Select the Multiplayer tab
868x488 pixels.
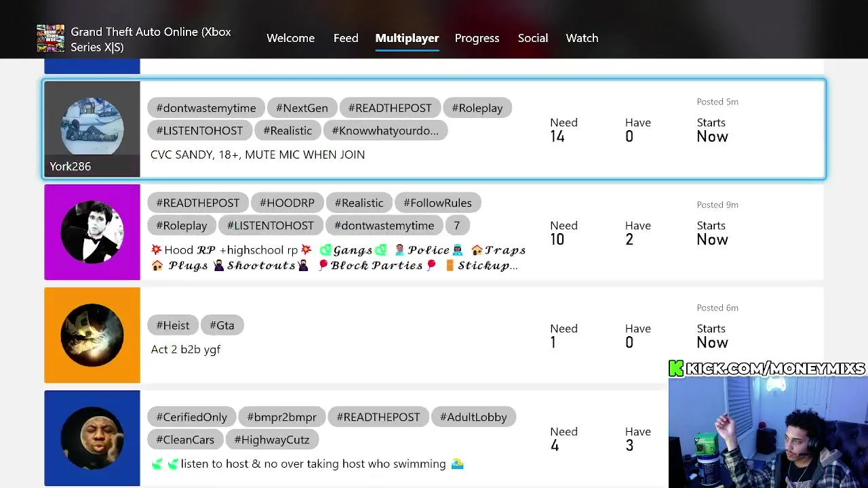pos(407,38)
